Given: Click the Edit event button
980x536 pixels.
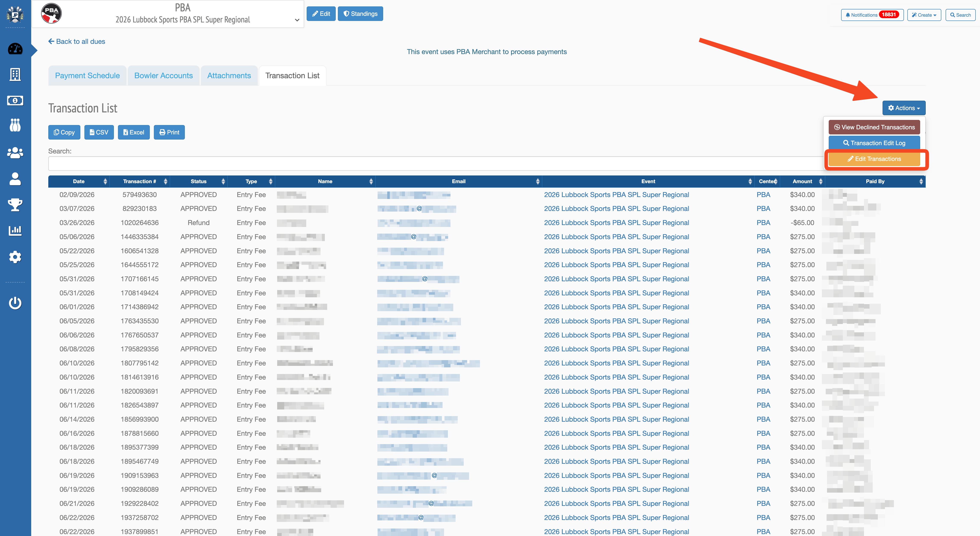Looking at the screenshot, I should pos(321,14).
